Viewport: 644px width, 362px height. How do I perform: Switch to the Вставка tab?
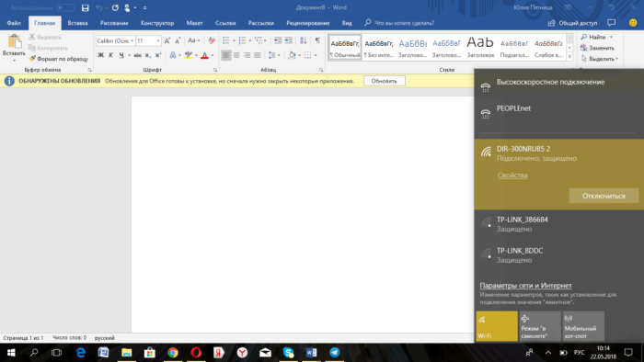point(77,23)
